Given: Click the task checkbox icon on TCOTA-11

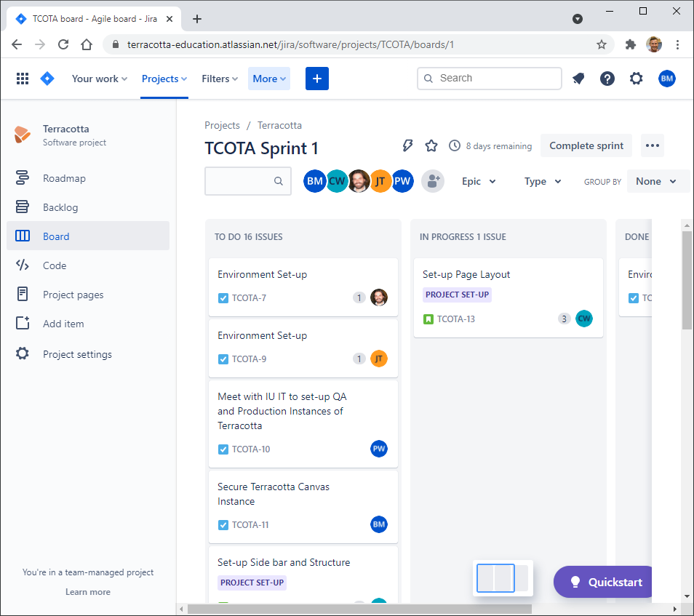Looking at the screenshot, I should tap(223, 525).
